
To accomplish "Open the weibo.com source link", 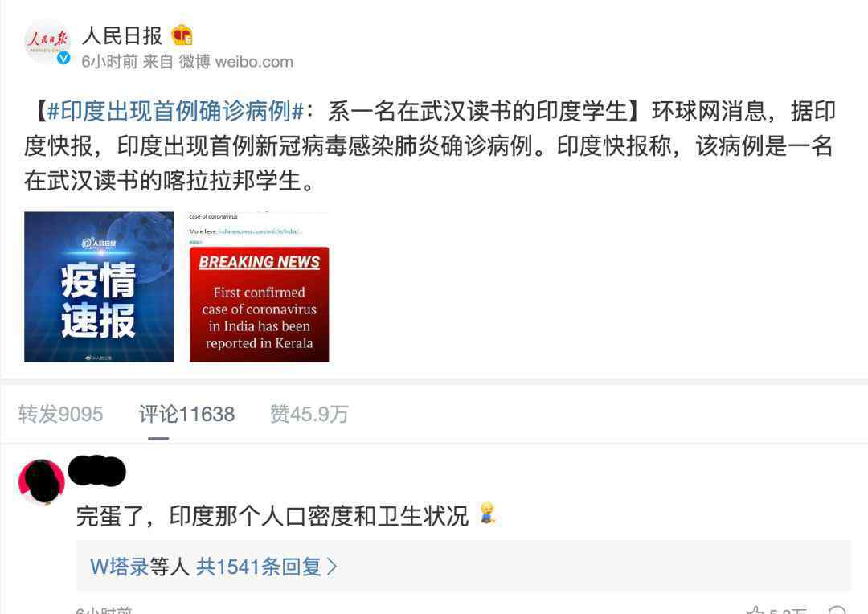I will [254, 62].
